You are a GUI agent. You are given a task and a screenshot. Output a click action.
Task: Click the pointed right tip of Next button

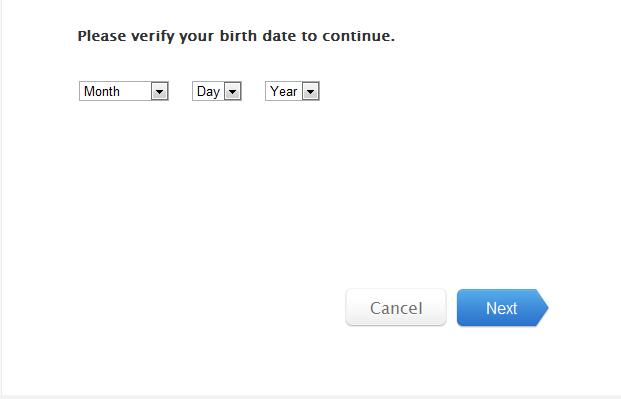coord(543,307)
